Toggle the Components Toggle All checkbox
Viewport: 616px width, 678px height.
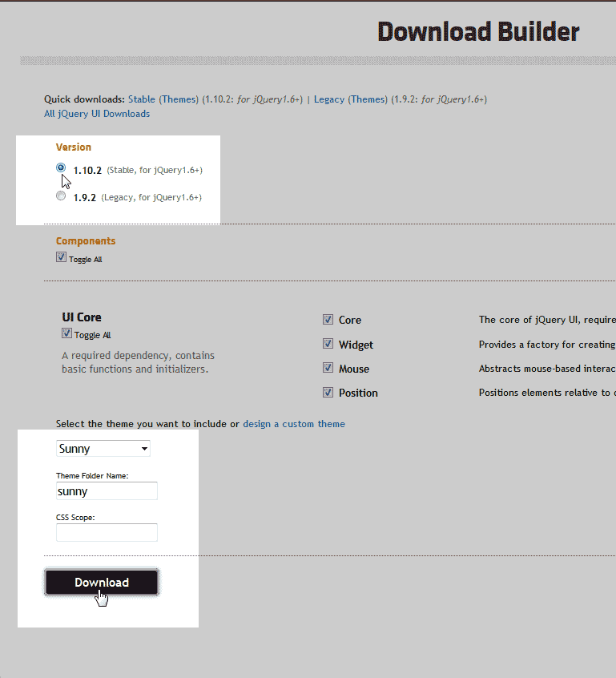61,257
